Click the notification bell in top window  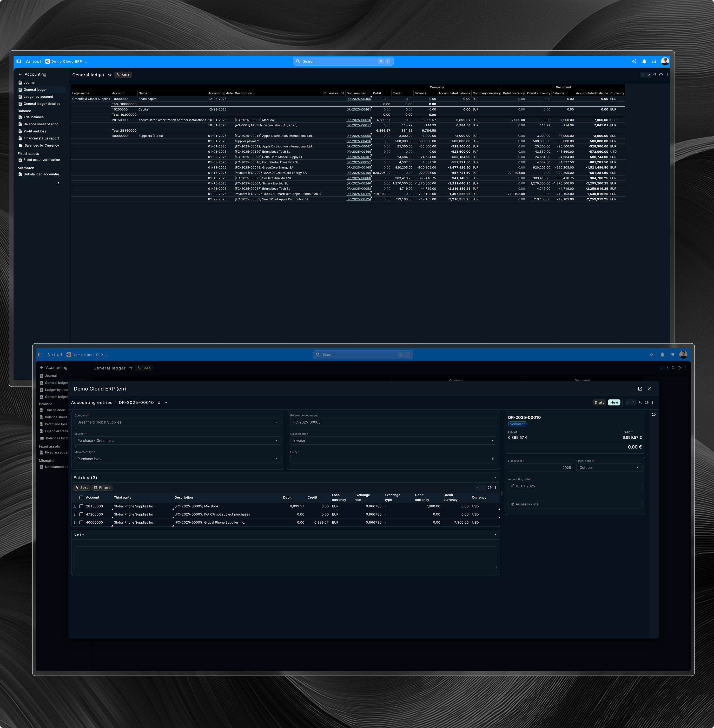pyautogui.click(x=644, y=62)
